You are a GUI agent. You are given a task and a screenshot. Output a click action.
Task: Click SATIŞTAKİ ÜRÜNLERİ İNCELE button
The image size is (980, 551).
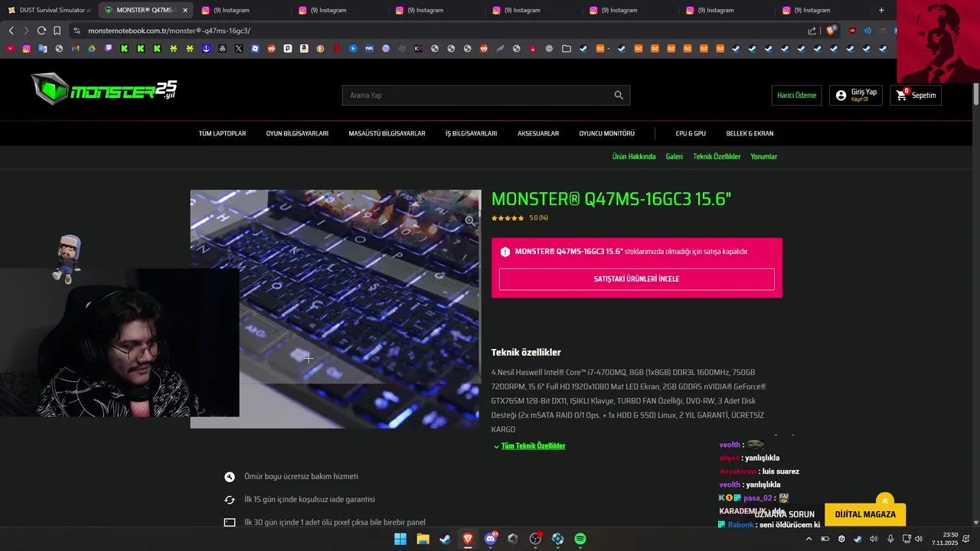(636, 279)
